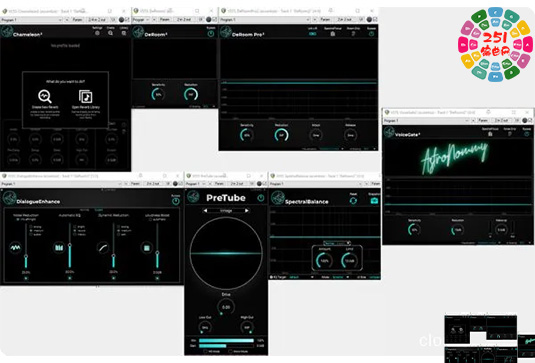Screen dimensions: 535x363
Task: Open the Mode dropdown in SpectralBalance
Action: click(340, 277)
